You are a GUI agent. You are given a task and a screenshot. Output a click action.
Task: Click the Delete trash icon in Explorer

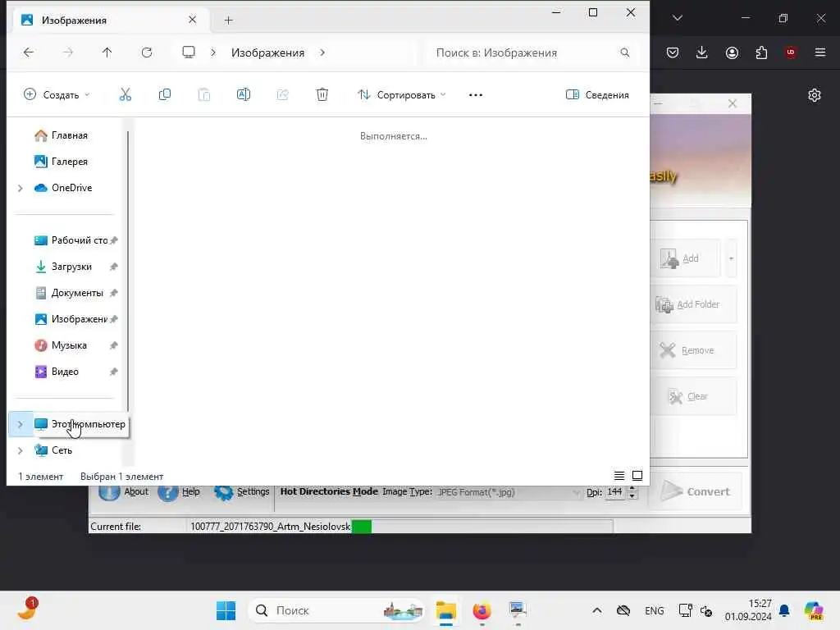pyautogui.click(x=322, y=95)
